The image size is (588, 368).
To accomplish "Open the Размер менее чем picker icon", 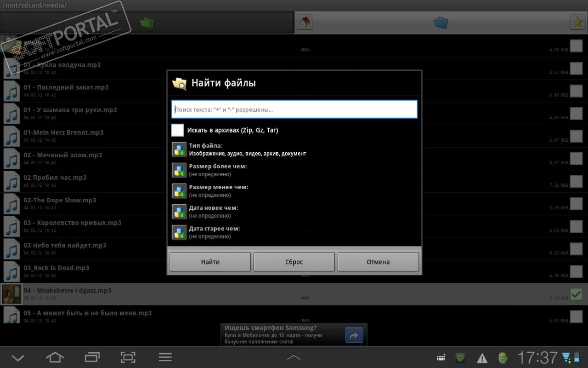I will (x=179, y=191).
